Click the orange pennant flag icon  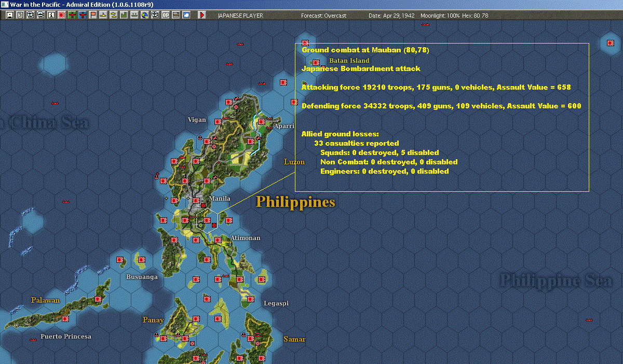(x=93, y=16)
